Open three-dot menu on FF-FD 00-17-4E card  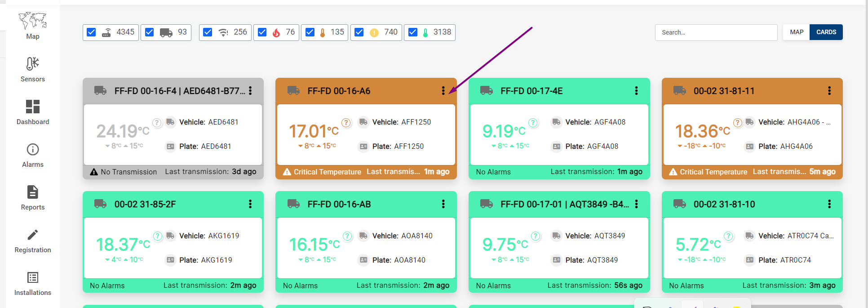click(x=636, y=91)
